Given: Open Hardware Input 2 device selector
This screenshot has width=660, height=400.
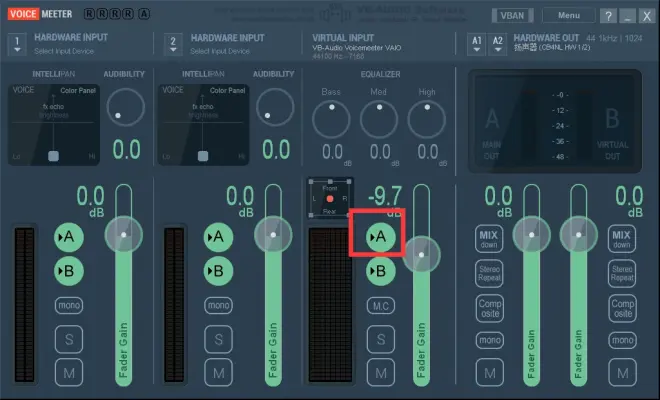Looking at the screenshot, I should click(x=172, y=45).
